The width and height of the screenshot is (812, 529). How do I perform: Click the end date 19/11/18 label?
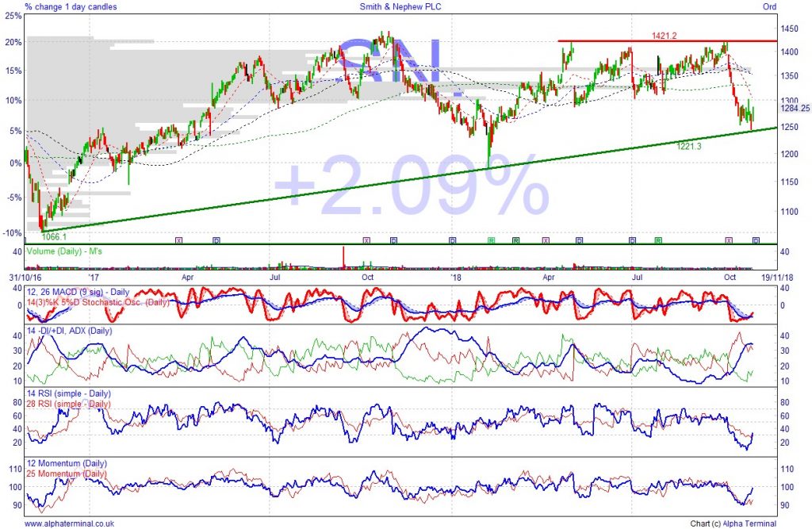click(776, 278)
